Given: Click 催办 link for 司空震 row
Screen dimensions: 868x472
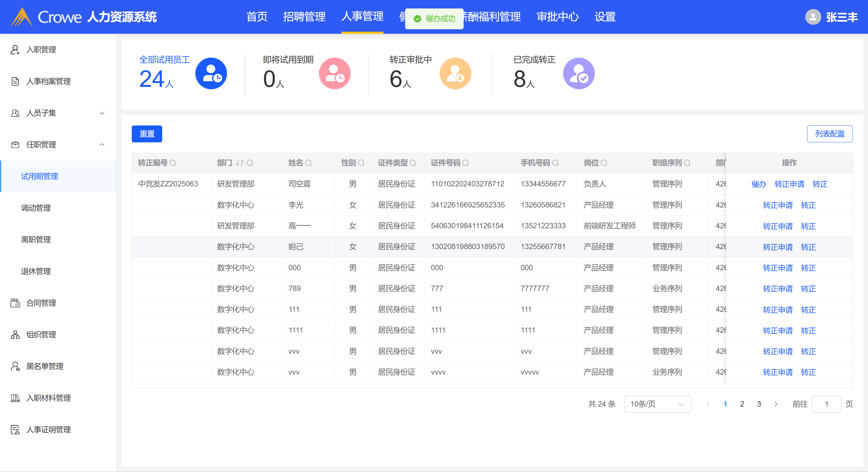Looking at the screenshot, I should click(x=759, y=184).
